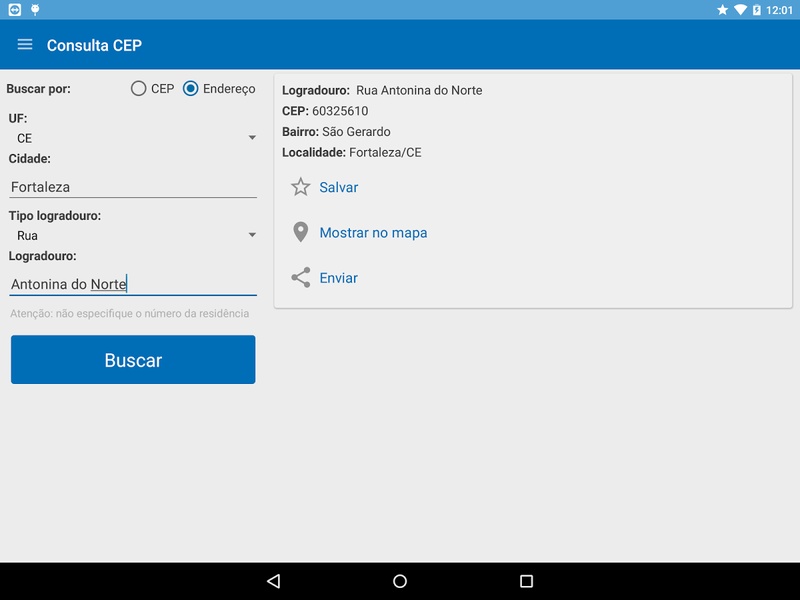Tap the star icon in status bar
This screenshot has height=600, width=800.
[722, 10]
